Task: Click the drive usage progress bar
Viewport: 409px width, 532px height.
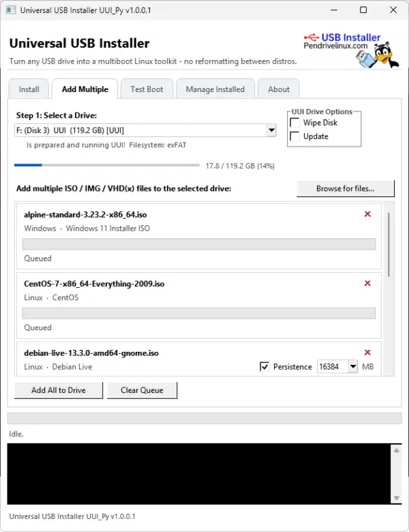Action: [107, 165]
